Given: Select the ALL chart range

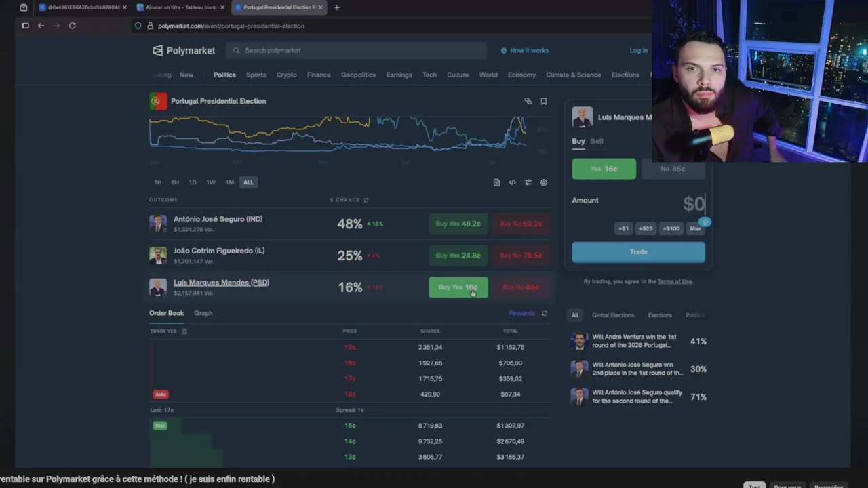Looking at the screenshot, I should tap(248, 182).
